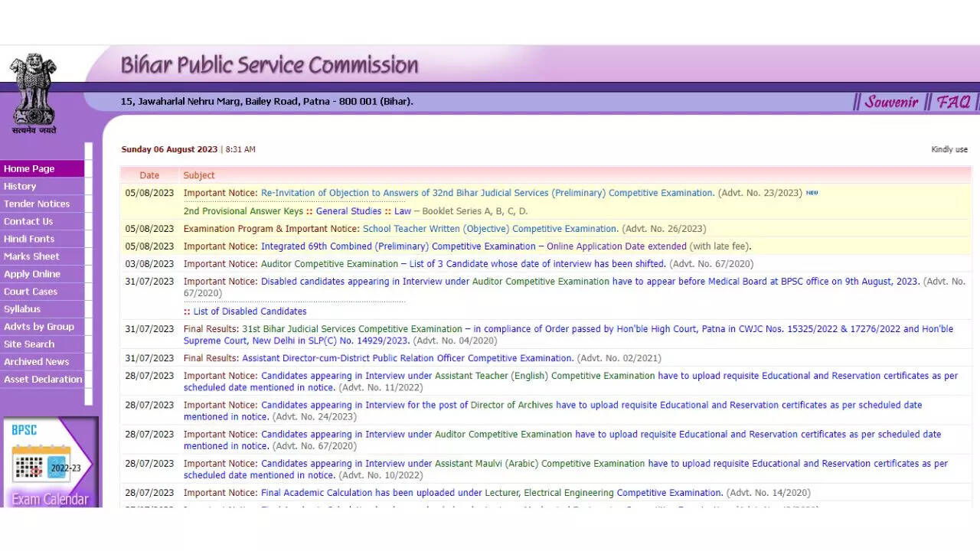Viewport: 980px width, 551px height.
Task: Open School Teacher Written Competitive Examination notice
Action: tap(490, 229)
